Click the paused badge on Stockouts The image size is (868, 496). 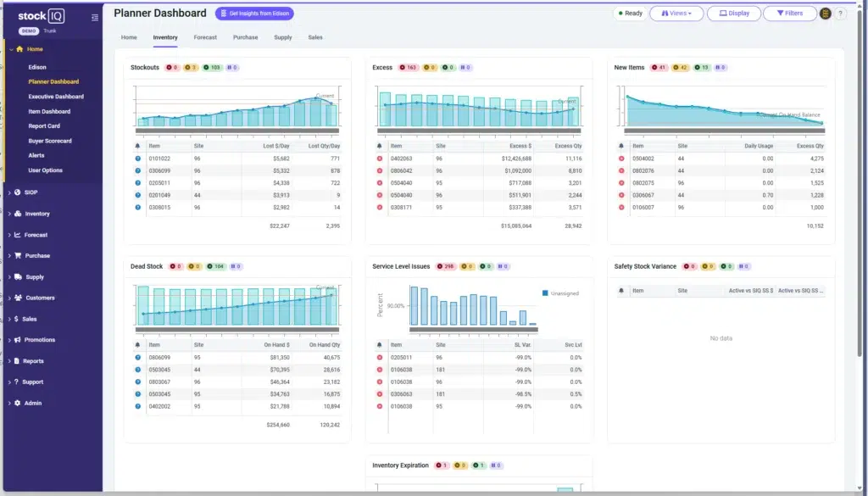(x=232, y=68)
